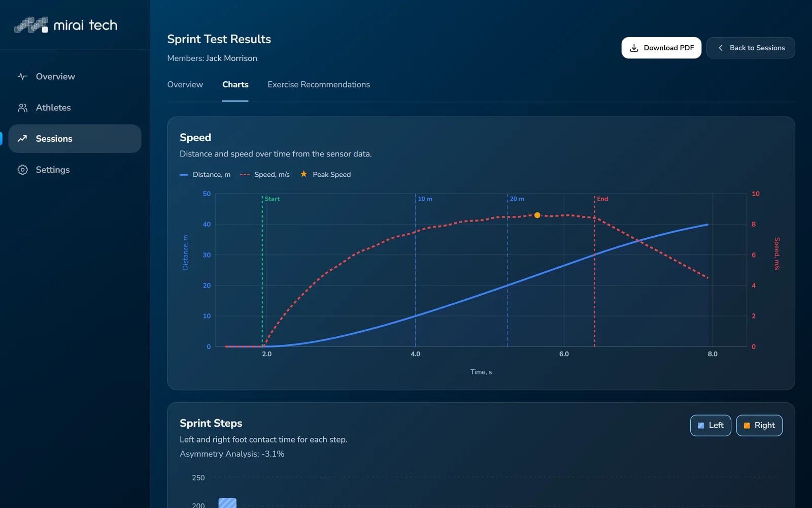Click the Athletes people icon in sidebar
Screen dimensions: 812x508
22,108
